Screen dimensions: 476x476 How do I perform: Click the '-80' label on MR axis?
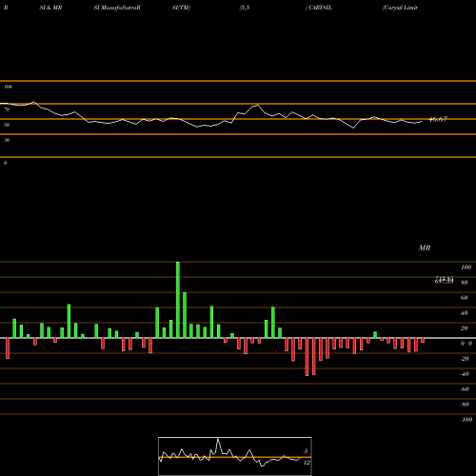click(x=465, y=405)
